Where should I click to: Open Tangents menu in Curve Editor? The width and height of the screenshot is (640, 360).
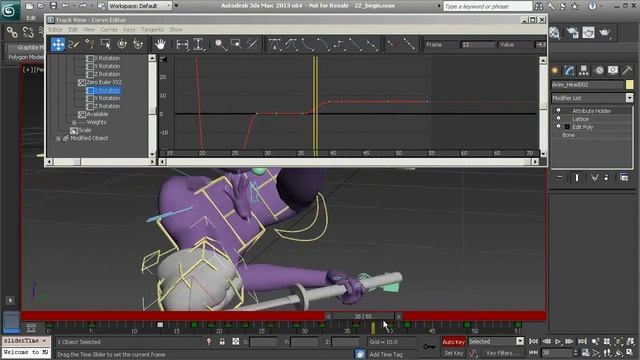[152, 29]
